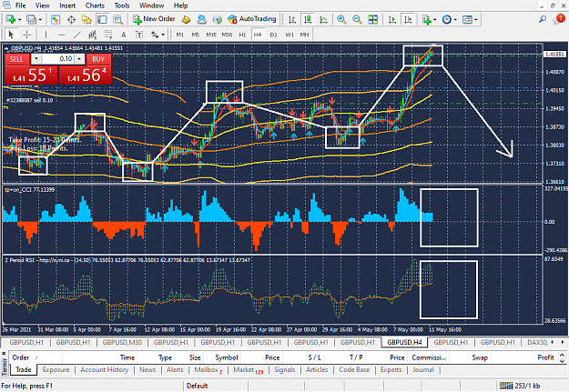Open the Journal tab
Image resolution: width=569 pixels, height=392 pixels.
coord(423,369)
